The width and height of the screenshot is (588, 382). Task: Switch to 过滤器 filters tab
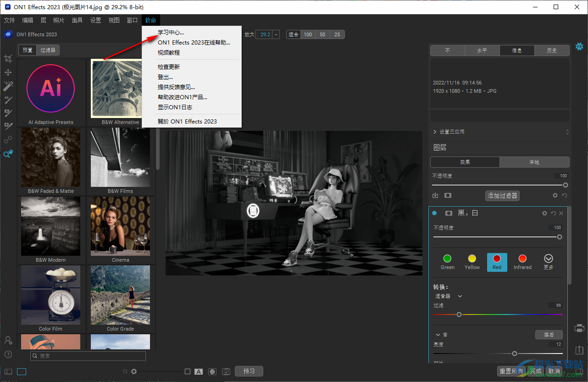tap(48, 50)
